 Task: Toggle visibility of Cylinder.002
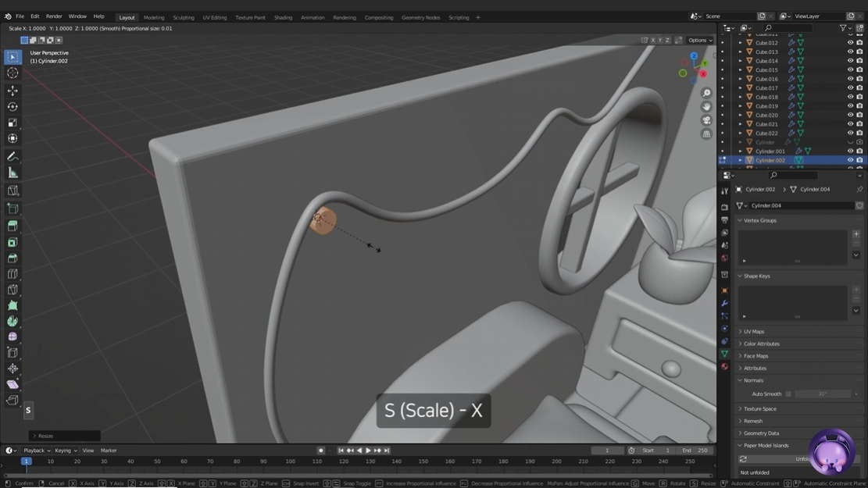850,160
